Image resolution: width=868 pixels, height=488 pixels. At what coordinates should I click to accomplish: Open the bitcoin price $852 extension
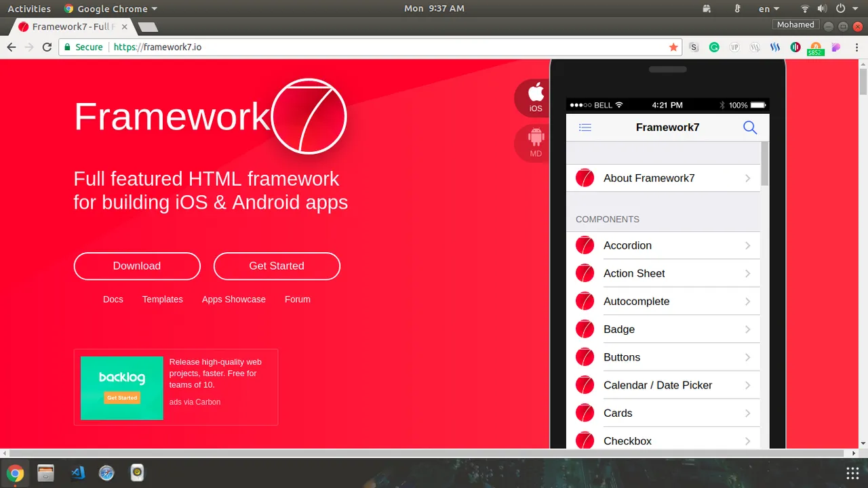815,48
